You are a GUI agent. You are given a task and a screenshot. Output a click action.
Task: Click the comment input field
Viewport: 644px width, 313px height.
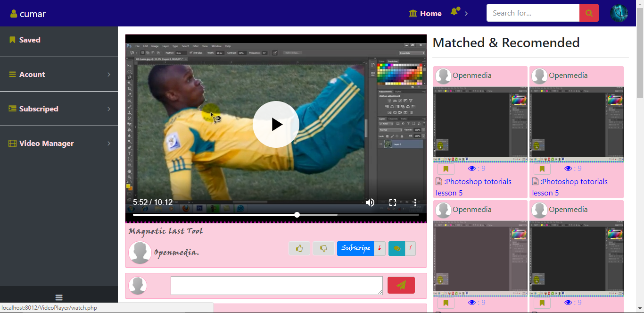[x=276, y=285]
